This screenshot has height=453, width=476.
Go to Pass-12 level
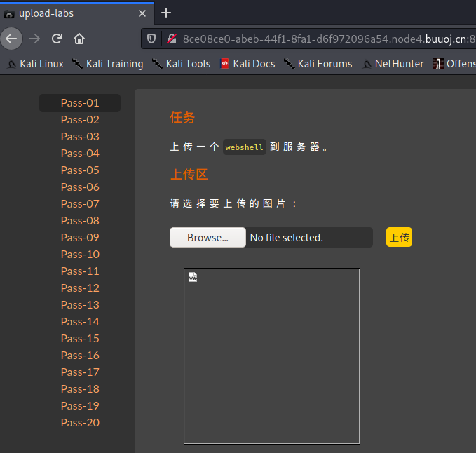(x=80, y=288)
